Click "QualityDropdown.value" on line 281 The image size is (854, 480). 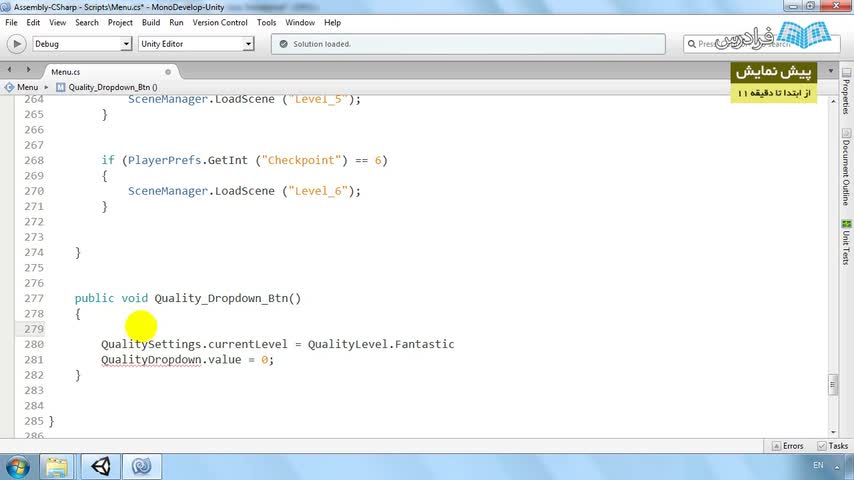tap(171, 360)
